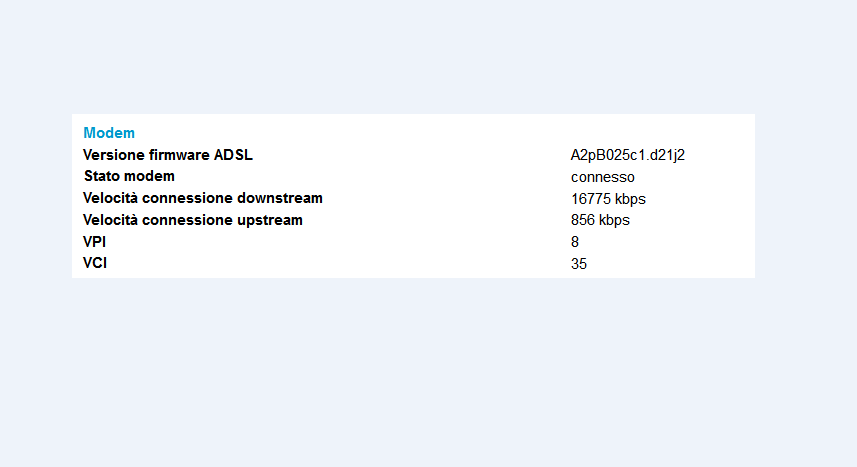Click the 856 kbps upstream value
The width and height of the screenshot is (857, 467).
[600, 220]
